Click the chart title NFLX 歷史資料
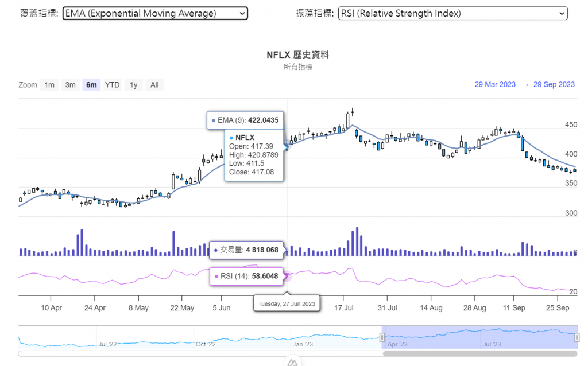The height and width of the screenshot is (366, 588). click(x=298, y=54)
